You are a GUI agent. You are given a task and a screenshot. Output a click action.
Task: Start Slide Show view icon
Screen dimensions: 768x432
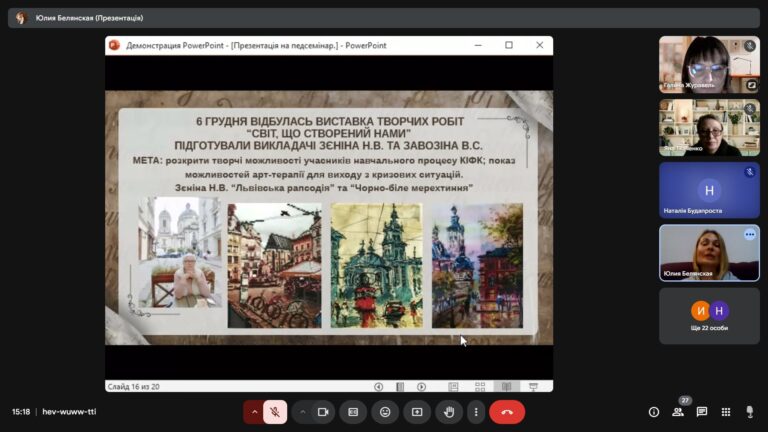pos(533,386)
